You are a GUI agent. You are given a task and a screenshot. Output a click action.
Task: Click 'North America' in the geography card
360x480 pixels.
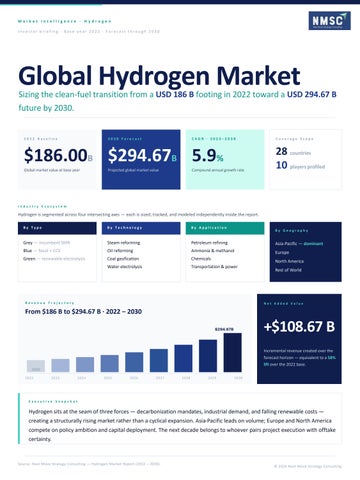(289, 261)
